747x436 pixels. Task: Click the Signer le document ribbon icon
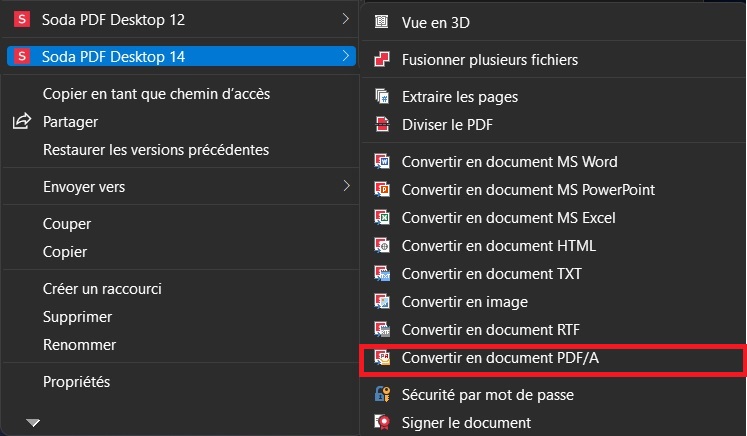coord(382,423)
